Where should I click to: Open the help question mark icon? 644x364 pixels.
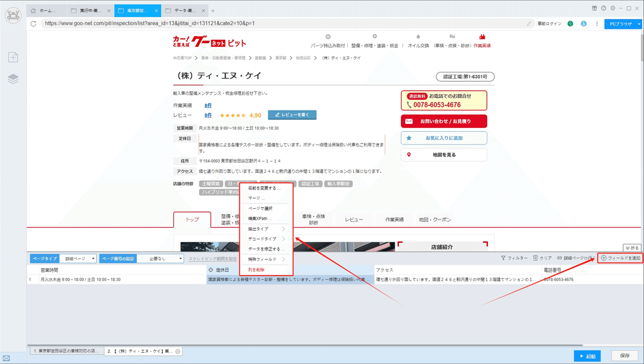pyautogui.click(x=604, y=8)
